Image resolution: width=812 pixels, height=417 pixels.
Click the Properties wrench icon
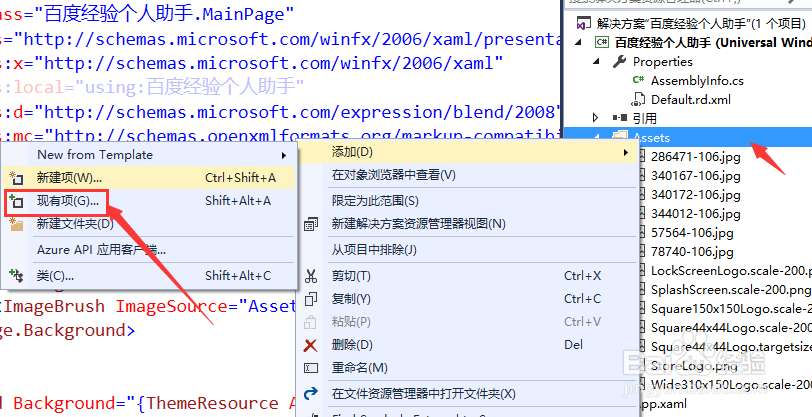[x=619, y=62]
